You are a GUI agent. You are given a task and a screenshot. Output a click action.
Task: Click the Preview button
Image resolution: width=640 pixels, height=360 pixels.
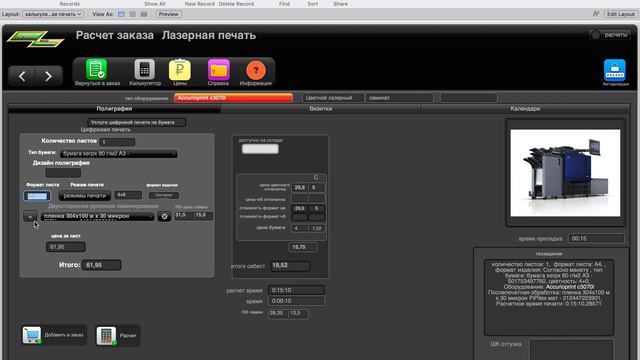tap(169, 14)
